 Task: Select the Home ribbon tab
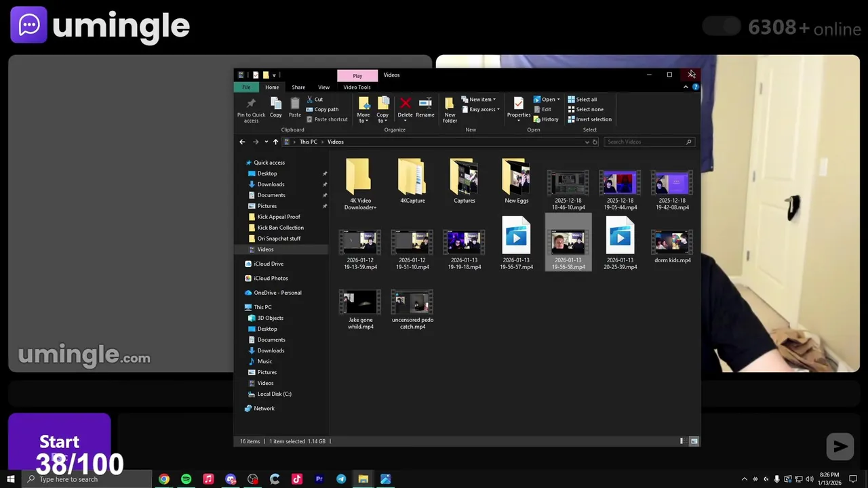point(272,87)
